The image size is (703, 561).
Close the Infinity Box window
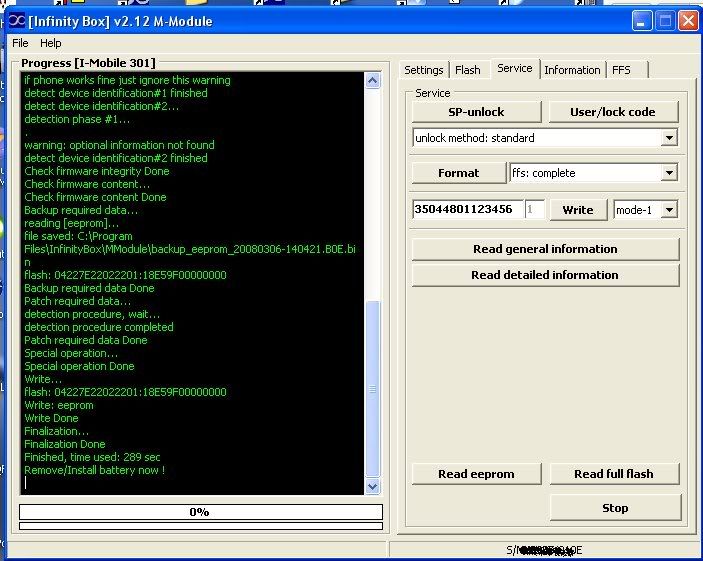point(688,21)
